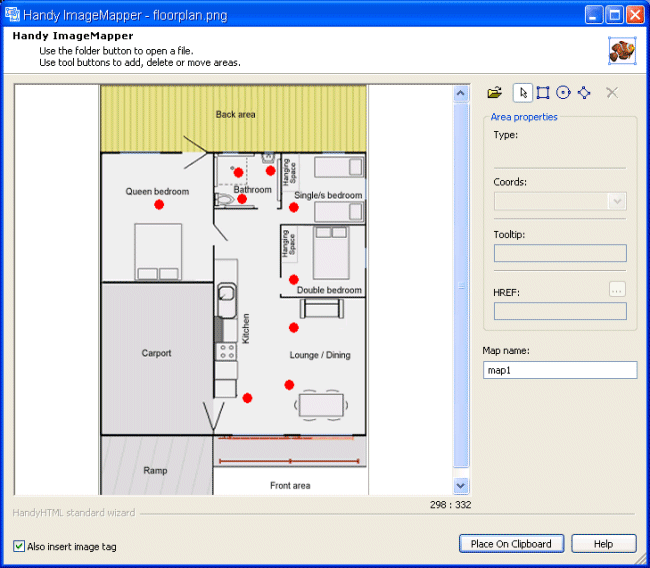This screenshot has width=650, height=568.
Task: Click the HREF input field
Action: 560,311
